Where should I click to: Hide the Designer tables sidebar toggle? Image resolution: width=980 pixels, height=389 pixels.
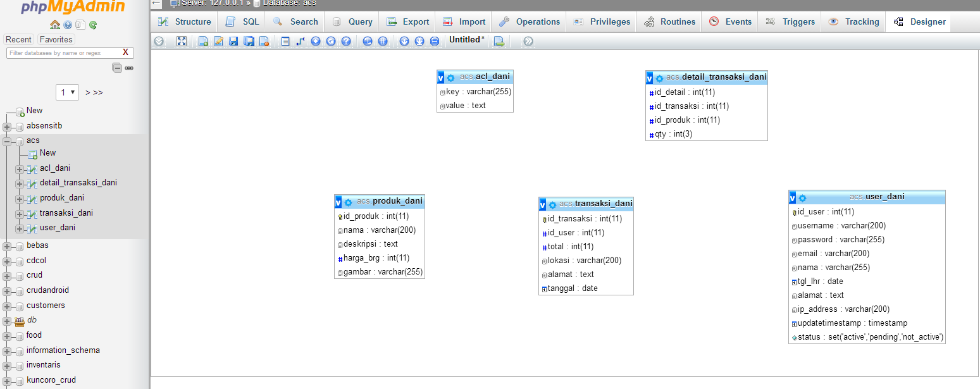pos(159,40)
